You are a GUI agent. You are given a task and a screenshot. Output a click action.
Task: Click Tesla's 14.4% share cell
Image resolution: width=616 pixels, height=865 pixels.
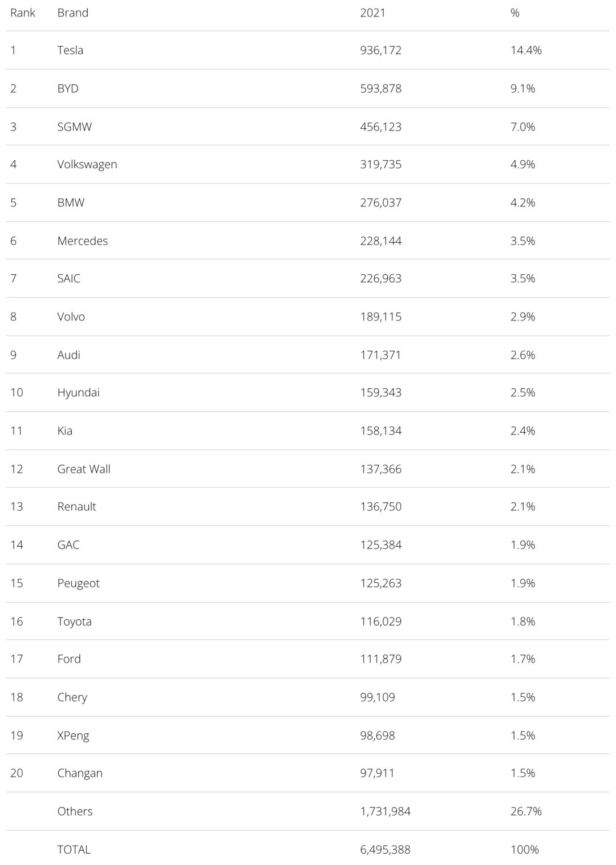point(525,50)
